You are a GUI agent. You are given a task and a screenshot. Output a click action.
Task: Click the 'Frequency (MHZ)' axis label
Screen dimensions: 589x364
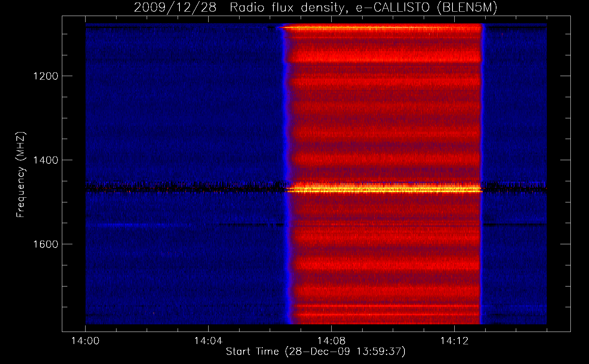(21, 175)
